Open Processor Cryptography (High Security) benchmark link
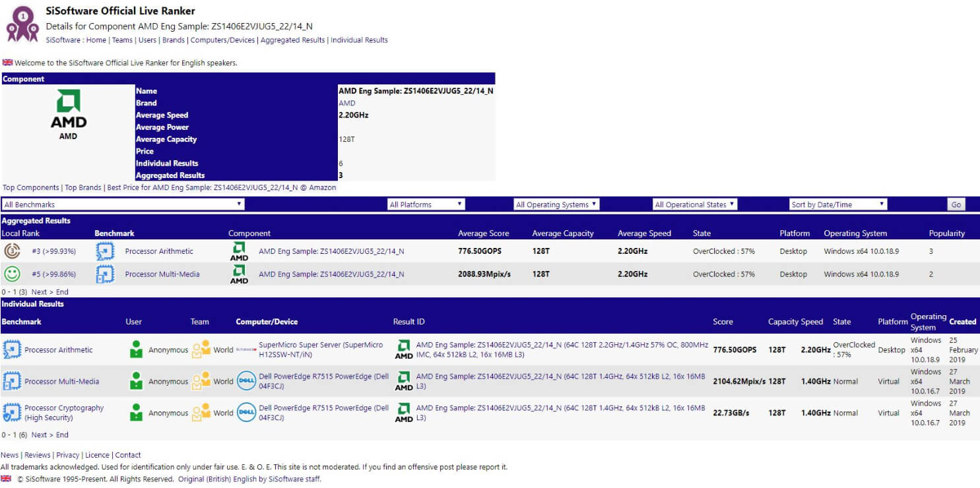Screen dimensions: 980x488 coord(64,413)
